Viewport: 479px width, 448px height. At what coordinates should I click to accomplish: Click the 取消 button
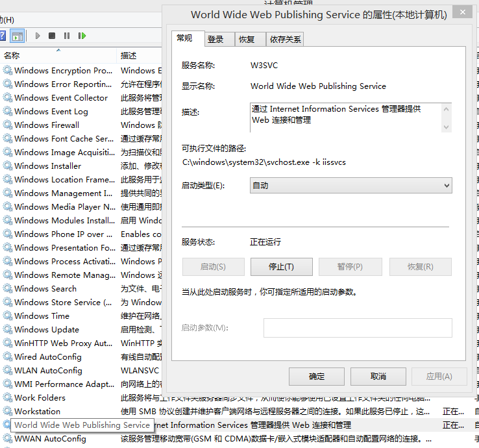coord(378,377)
